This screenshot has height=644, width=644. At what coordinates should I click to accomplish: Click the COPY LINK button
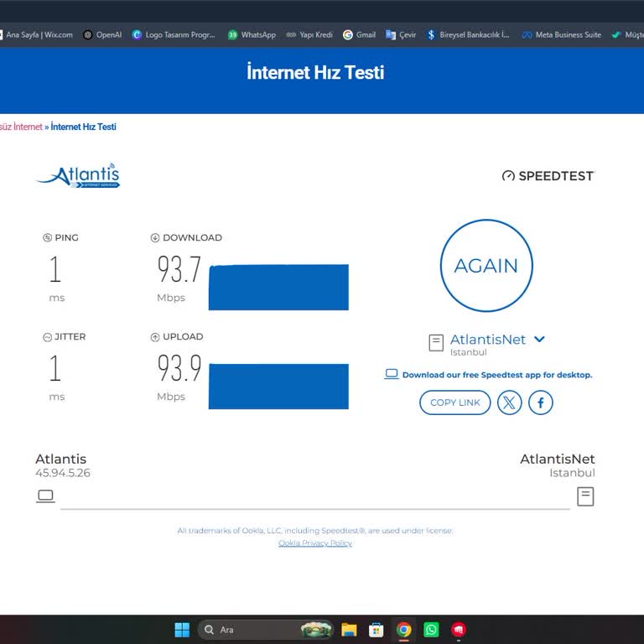(454, 402)
